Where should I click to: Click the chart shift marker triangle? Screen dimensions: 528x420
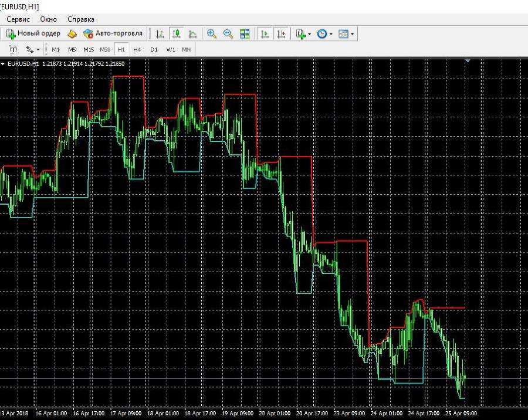[468, 60]
